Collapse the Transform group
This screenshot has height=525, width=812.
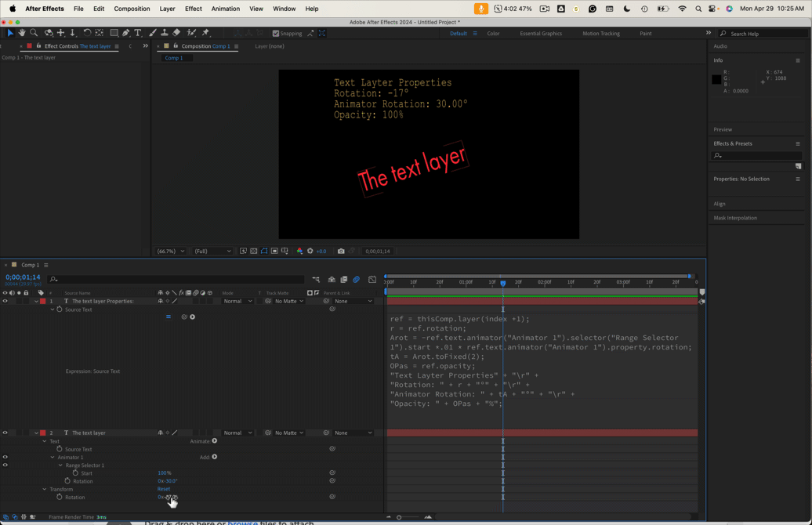(45, 489)
